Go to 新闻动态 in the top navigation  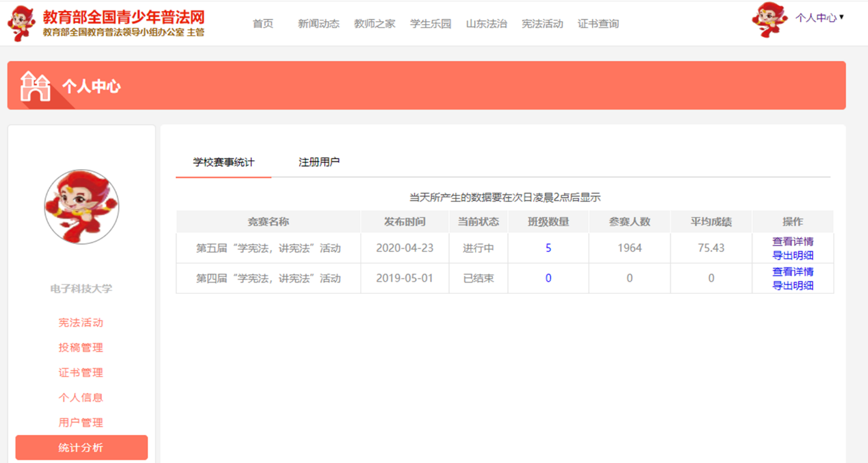318,23
